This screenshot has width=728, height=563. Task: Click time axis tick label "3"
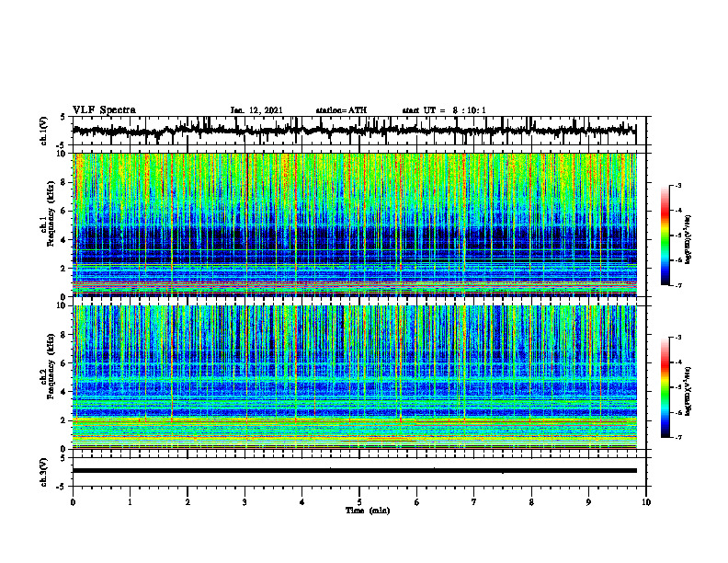[245, 502]
